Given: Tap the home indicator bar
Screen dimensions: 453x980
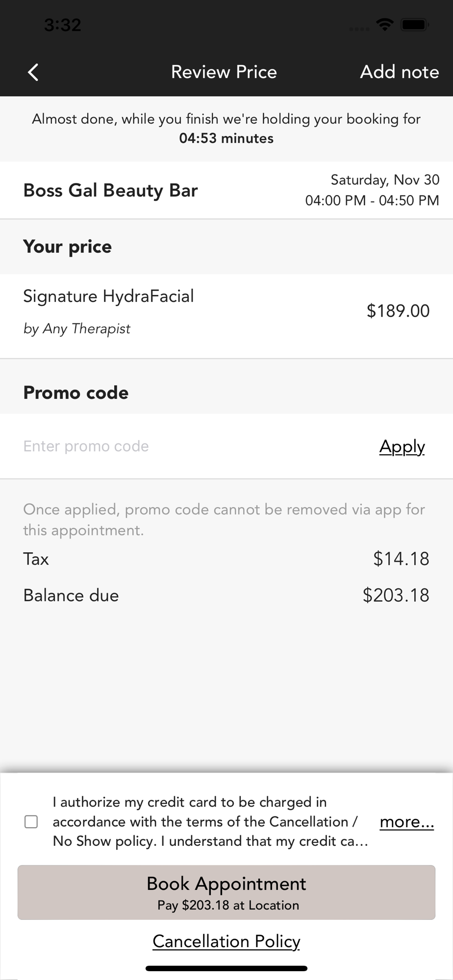Looking at the screenshot, I should click(x=226, y=968).
